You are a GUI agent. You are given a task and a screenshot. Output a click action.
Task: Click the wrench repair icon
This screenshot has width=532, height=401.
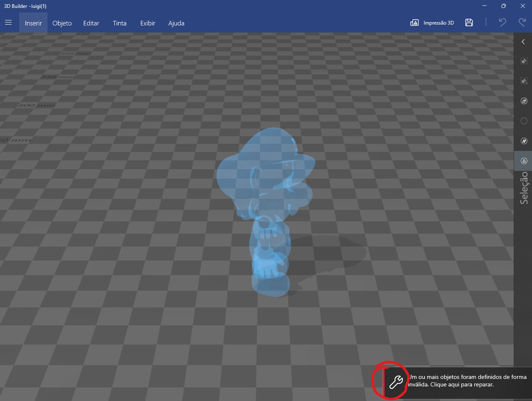(396, 382)
